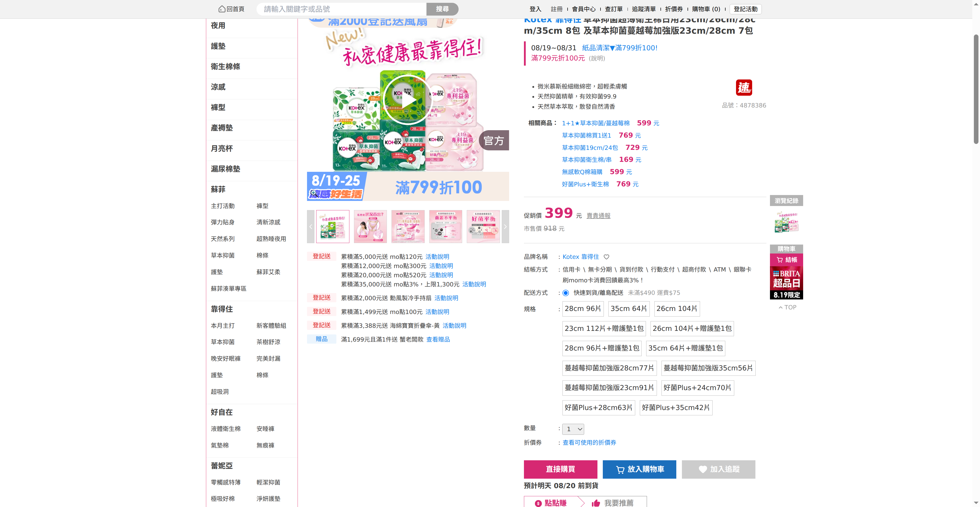Click the 登記活動 button

coord(746,9)
